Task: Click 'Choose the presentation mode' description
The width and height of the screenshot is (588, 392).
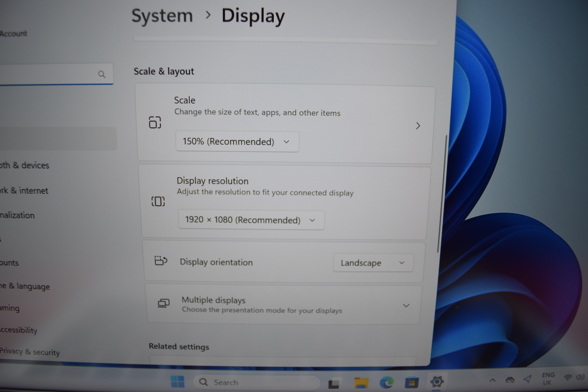Action: click(262, 310)
